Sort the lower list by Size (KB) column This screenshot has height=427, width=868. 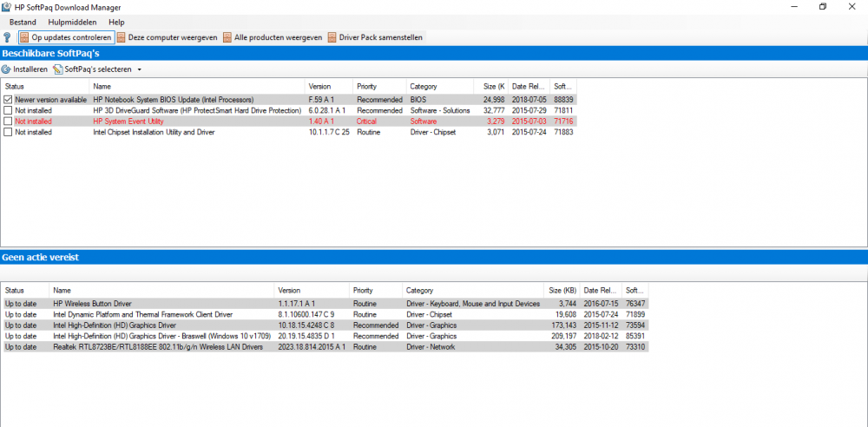[x=562, y=290]
